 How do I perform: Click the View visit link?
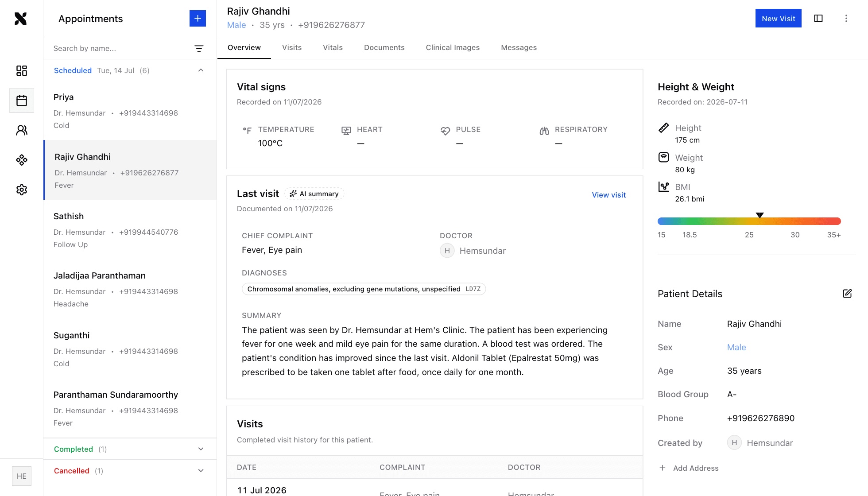pos(608,195)
